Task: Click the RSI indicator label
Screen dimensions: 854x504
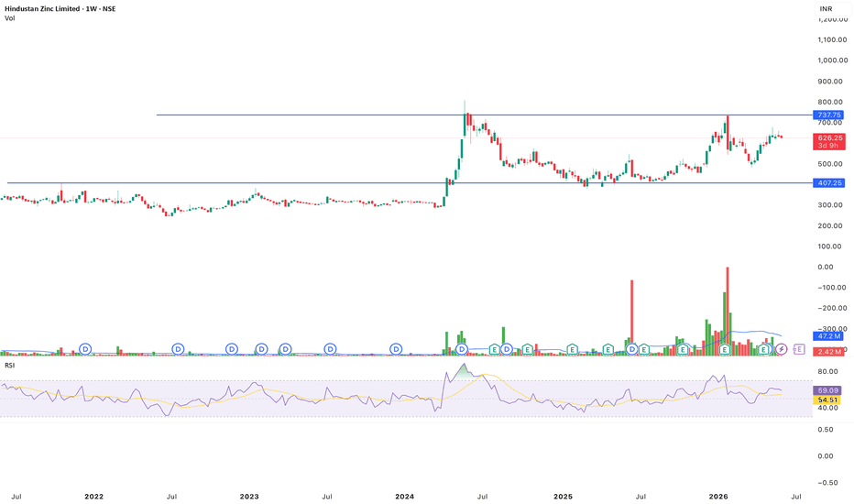Action: click(9, 365)
